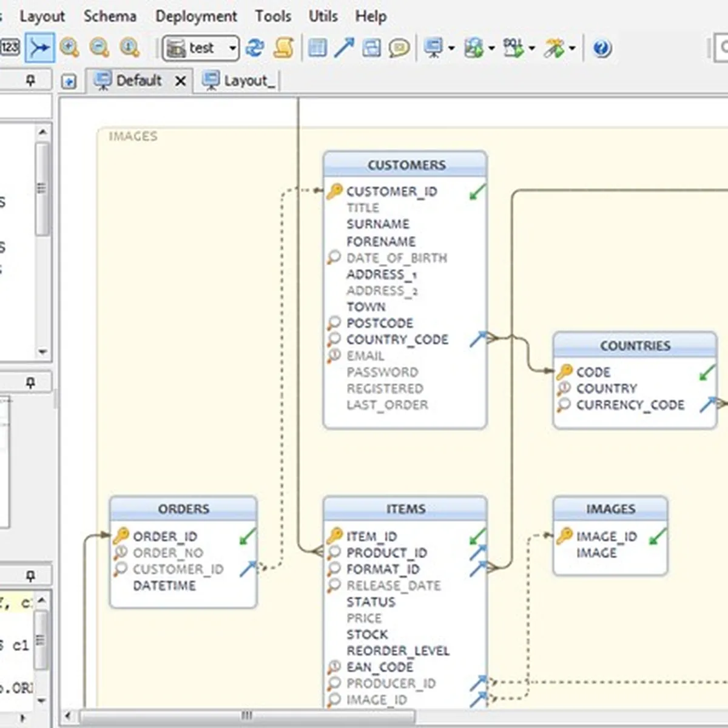Click the refresh schema arrows icon
Viewport: 728px width, 728px height.
(255, 47)
